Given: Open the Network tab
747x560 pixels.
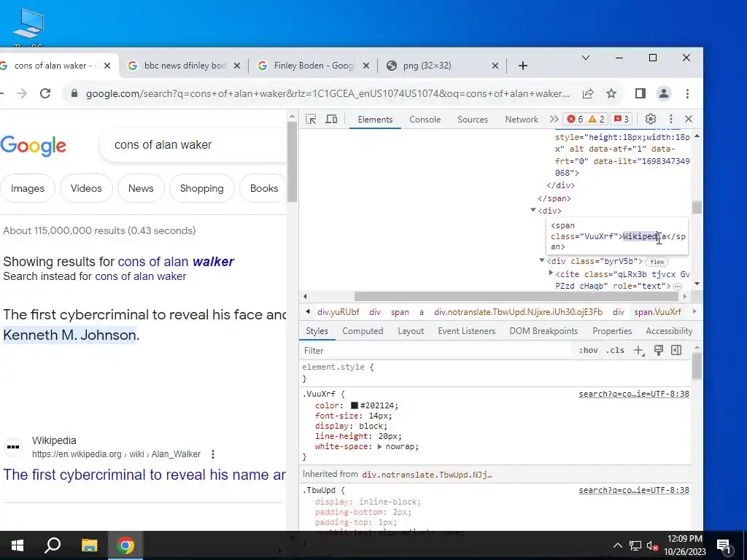Looking at the screenshot, I should pos(522,120).
